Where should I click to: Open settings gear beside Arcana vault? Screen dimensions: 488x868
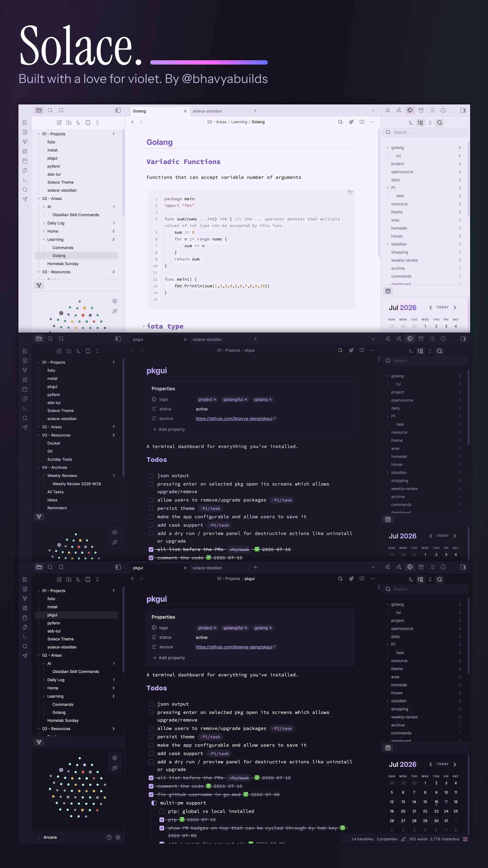click(x=118, y=837)
